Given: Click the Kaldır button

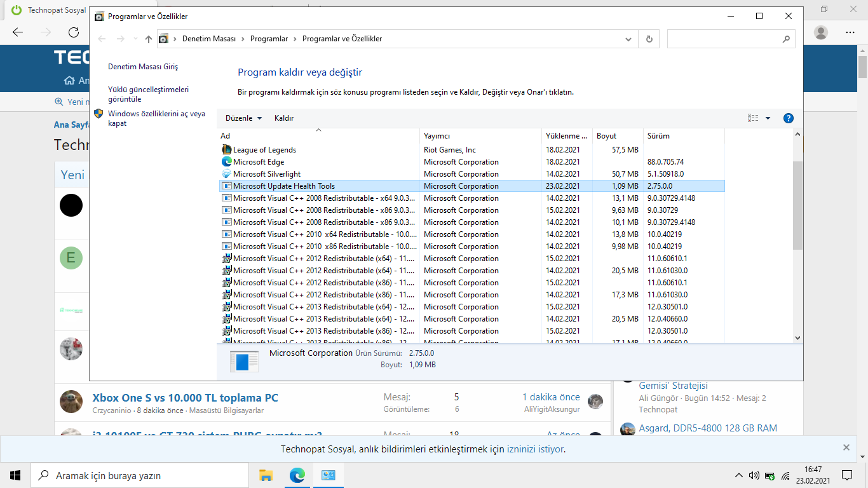Looking at the screenshot, I should click(284, 118).
